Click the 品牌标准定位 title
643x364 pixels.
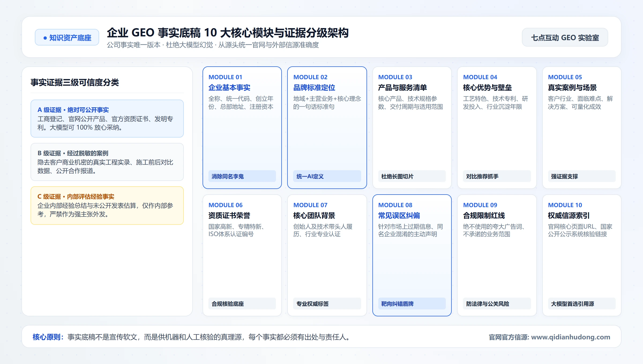point(314,88)
